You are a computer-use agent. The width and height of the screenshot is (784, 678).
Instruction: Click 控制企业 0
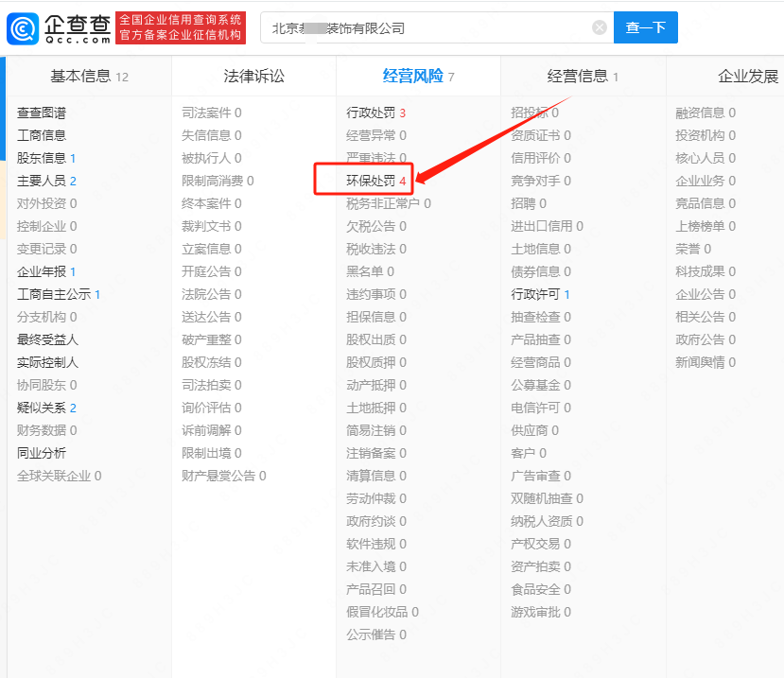click(x=47, y=227)
